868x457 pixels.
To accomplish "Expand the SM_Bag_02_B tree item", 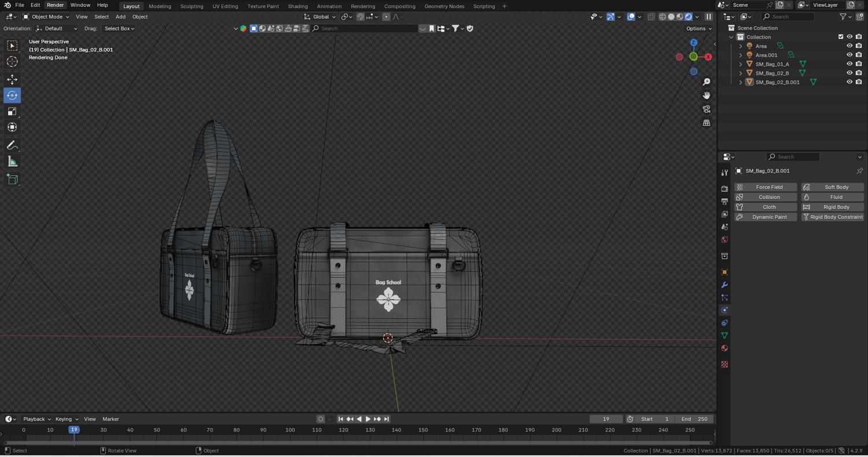I will tap(741, 73).
